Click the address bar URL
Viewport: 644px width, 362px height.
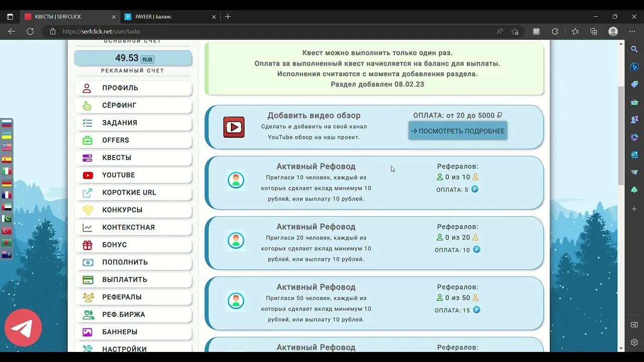[101, 32]
